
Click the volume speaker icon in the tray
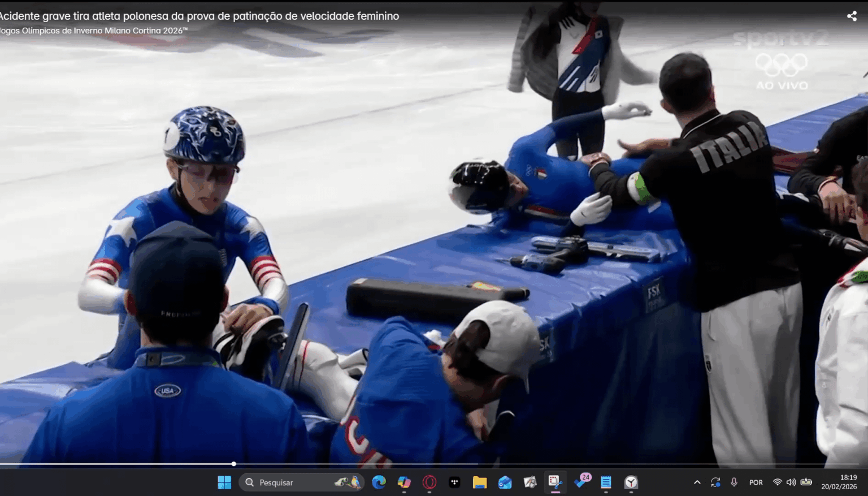click(791, 482)
